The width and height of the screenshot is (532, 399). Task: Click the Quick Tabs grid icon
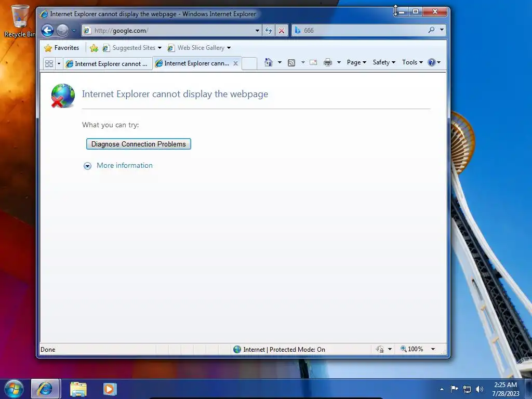point(49,63)
